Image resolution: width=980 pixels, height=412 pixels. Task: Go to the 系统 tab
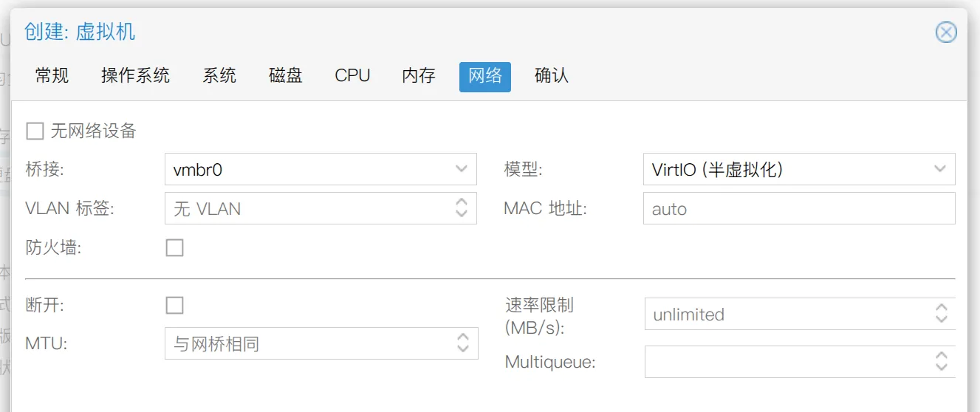(x=219, y=76)
